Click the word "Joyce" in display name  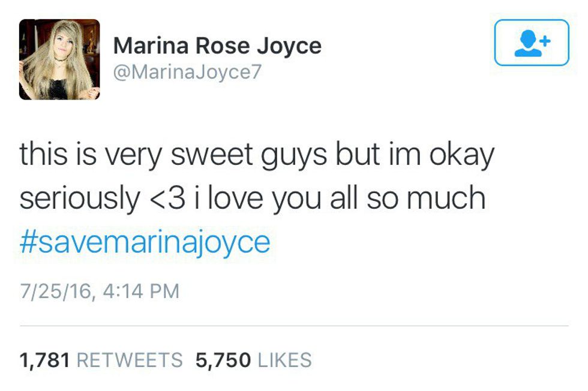tap(289, 46)
